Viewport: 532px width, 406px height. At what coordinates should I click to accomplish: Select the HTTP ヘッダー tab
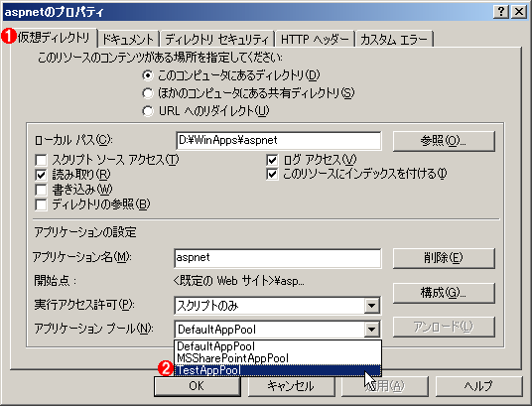(315, 39)
